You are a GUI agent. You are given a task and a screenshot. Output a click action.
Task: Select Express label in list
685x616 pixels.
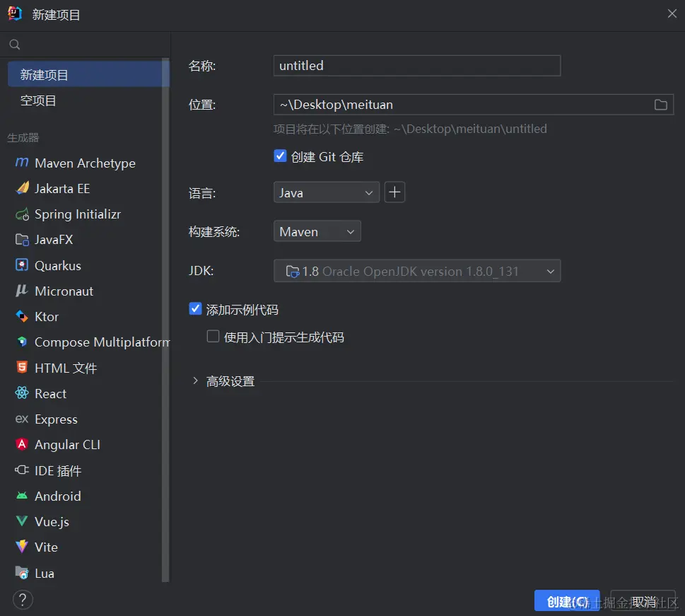point(56,419)
